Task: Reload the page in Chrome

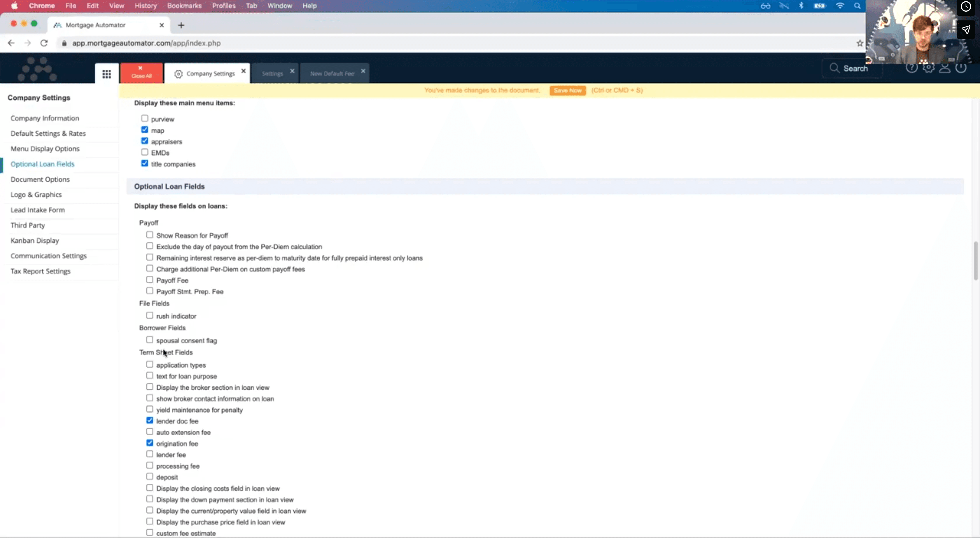Action: pyautogui.click(x=44, y=43)
